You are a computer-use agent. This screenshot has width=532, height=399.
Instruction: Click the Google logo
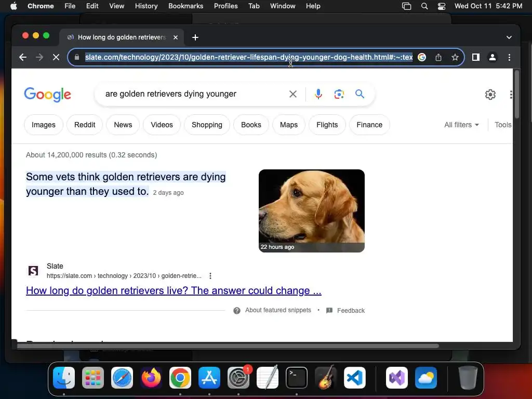pos(47,95)
